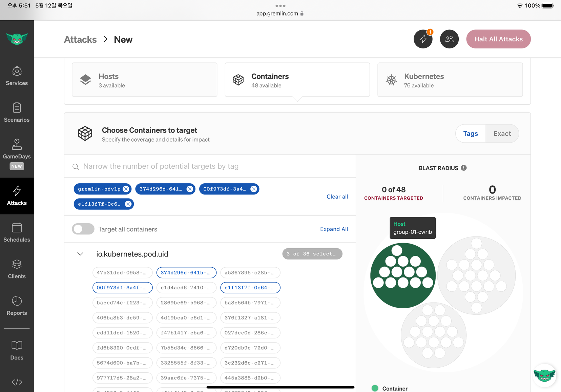Select the Kubernetes target tab
Viewport: 561px width, 392px height.
450,80
